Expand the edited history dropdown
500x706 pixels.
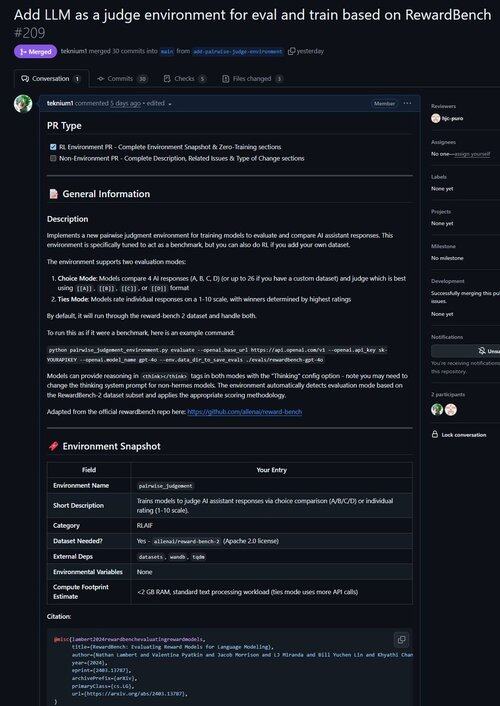point(170,104)
